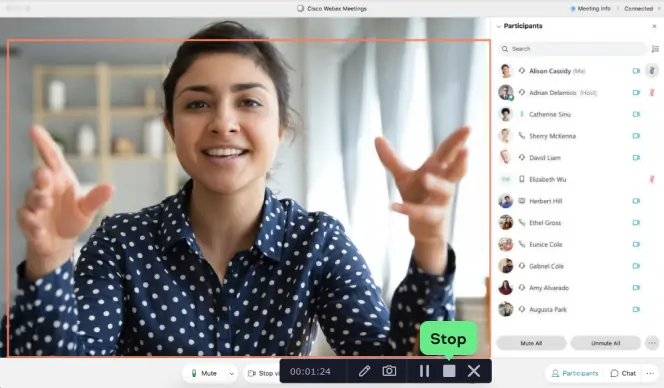Click Adrian Delamico's host avatar
The width and height of the screenshot is (664, 388).
coord(506,92)
